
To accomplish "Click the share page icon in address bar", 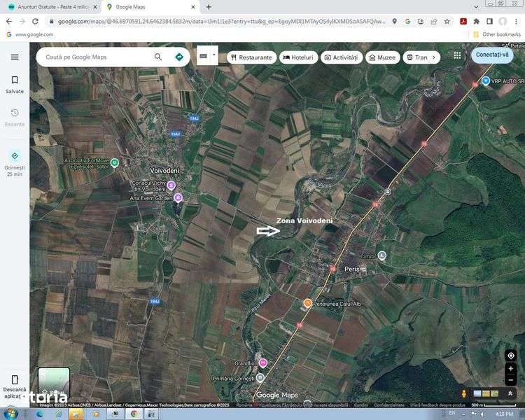I will pyautogui.click(x=434, y=22).
